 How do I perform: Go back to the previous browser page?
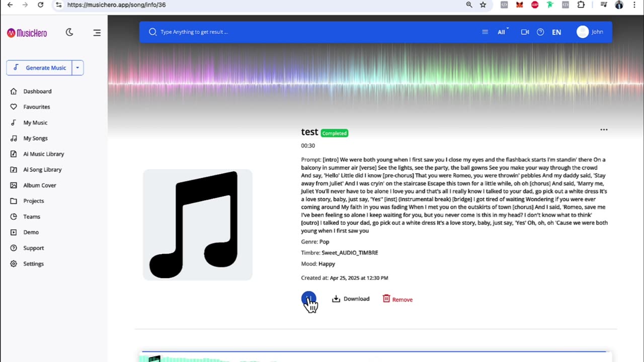point(10,5)
